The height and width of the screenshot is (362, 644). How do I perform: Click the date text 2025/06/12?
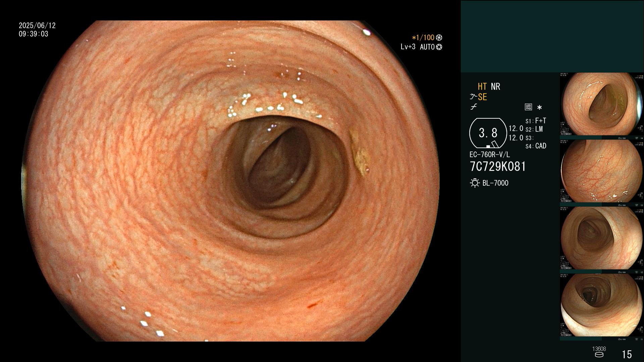(37, 25)
